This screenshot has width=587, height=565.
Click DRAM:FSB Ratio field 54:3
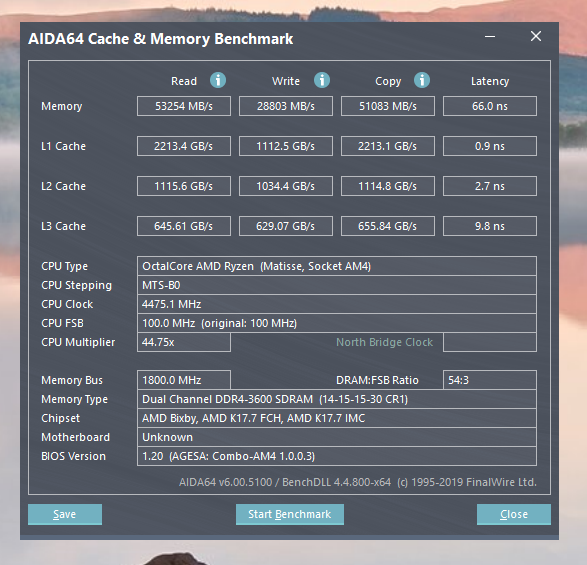pos(490,380)
